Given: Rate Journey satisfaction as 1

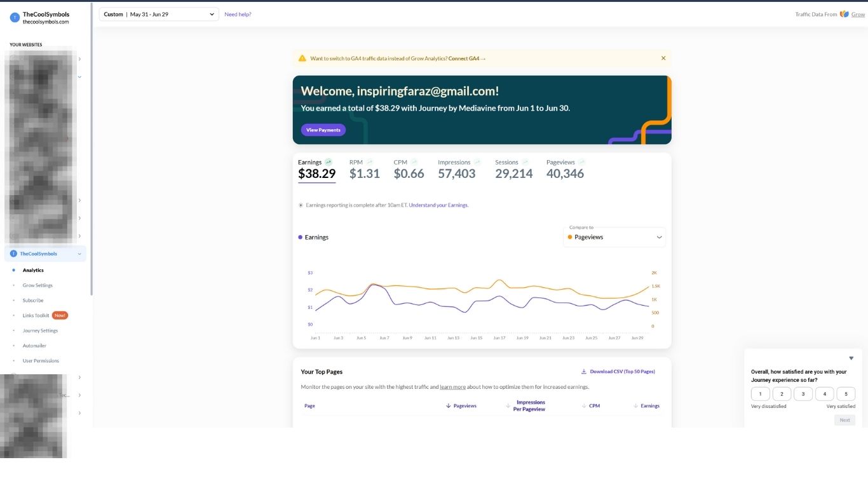Looking at the screenshot, I should [x=761, y=394].
